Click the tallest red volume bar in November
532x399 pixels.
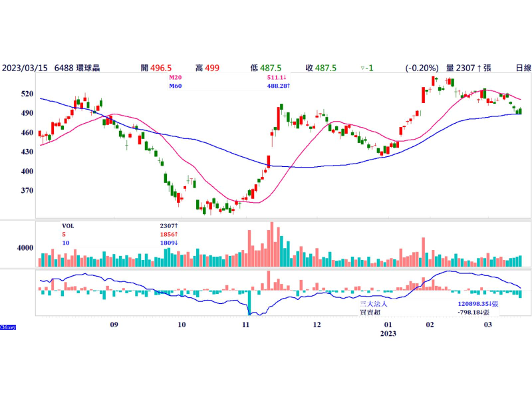[x=271, y=244]
